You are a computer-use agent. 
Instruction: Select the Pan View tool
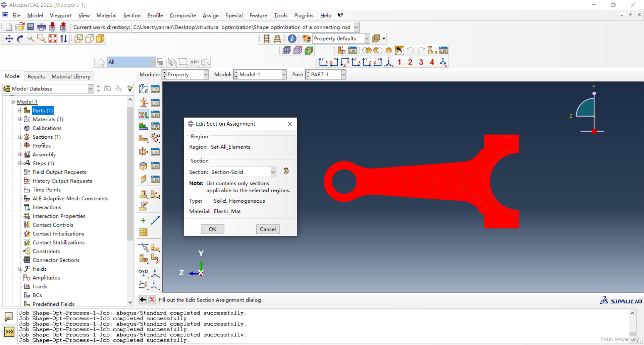[9, 39]
